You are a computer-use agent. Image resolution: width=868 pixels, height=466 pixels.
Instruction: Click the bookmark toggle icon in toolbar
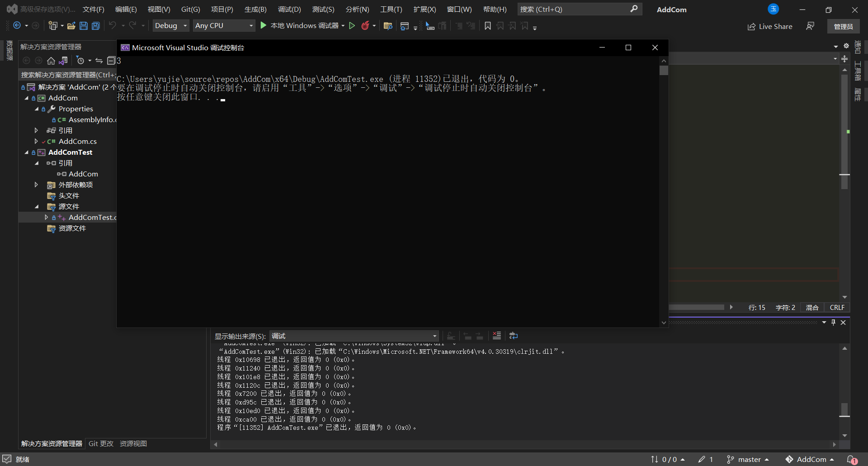pos(488,26)
